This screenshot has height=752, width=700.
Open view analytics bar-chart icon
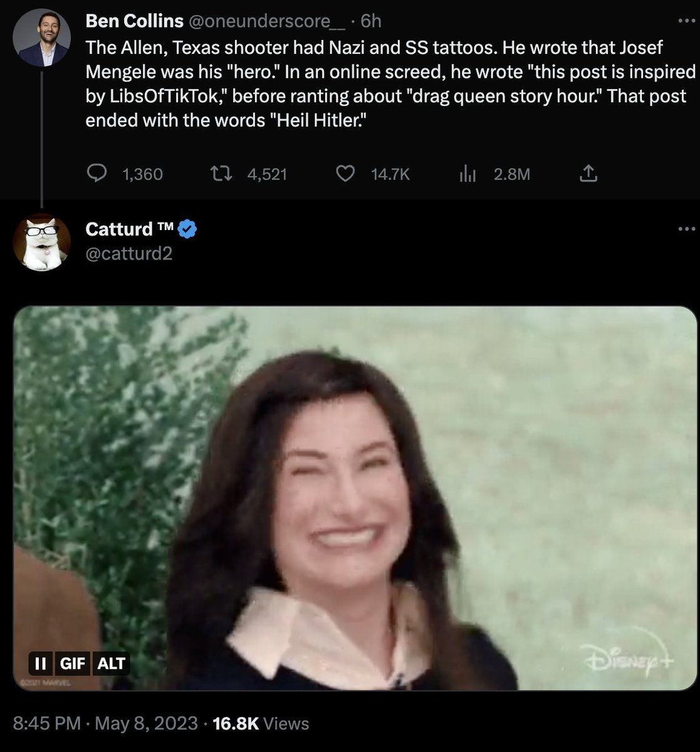tap(468, 174)
